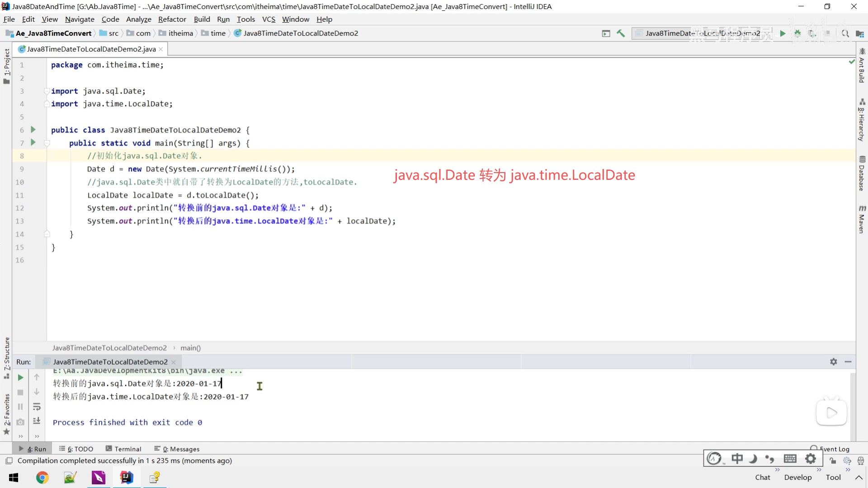Viewport: 868px width, 488px height.
Task: Click Scroll to End icon in console
Action: [37, 421]
